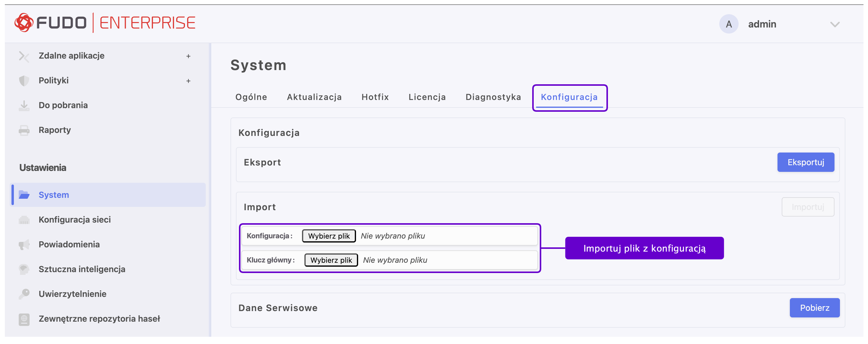The height and width of the screenshot is (344, 868).
Task: Click the Powiadomienia megaphone icon
Action: 24,245
